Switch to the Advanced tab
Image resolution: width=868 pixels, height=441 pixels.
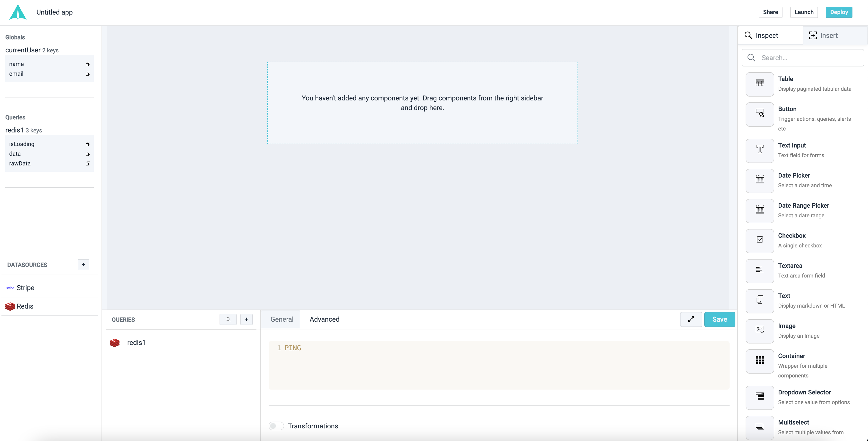[x=324, y=319]
